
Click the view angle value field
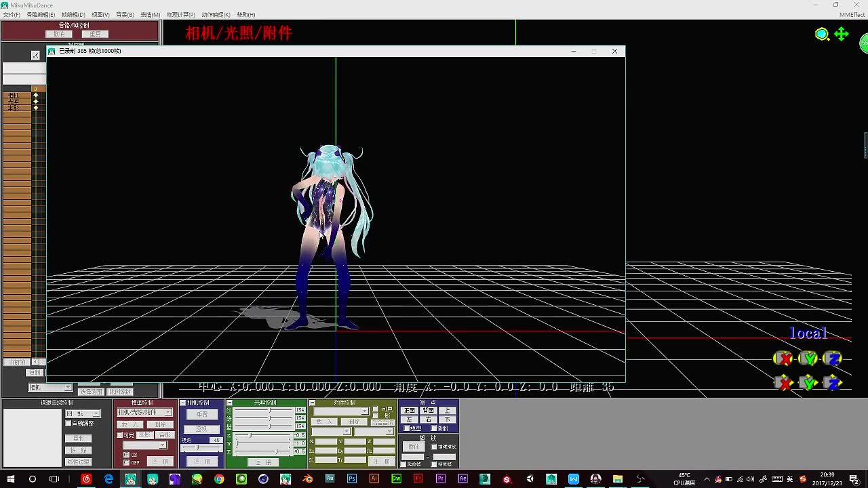216,441
